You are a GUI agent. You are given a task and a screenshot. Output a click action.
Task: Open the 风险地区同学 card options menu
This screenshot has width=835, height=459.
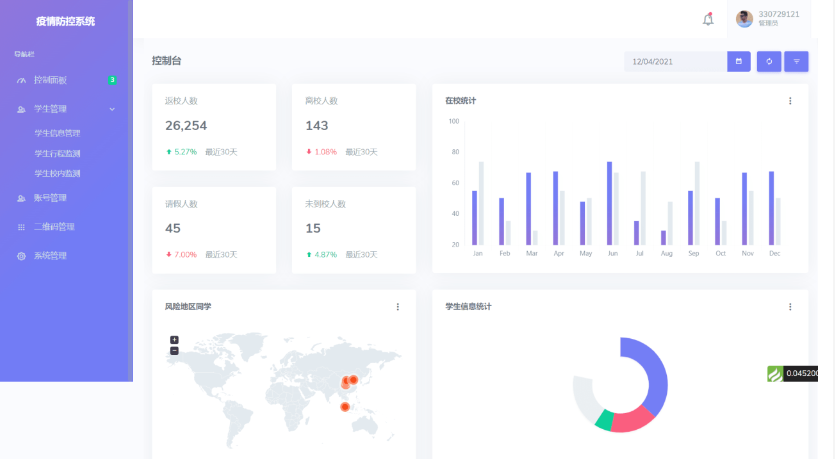coord(397,307)
